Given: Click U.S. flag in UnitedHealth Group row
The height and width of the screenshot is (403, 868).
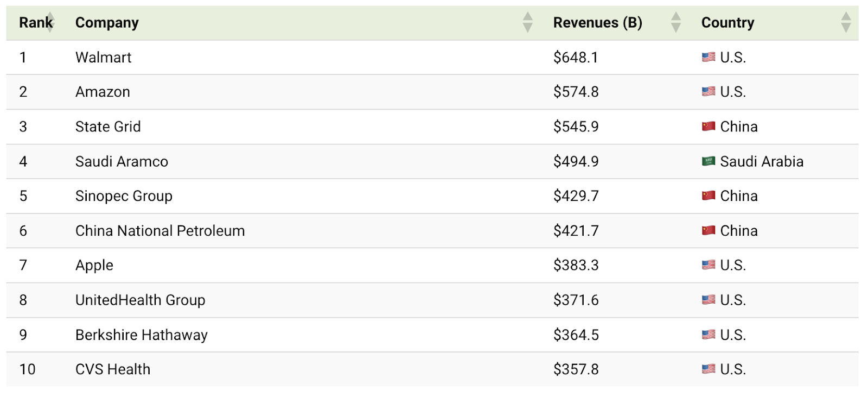Looking at the screenshot, I should [x=709, y=300].
